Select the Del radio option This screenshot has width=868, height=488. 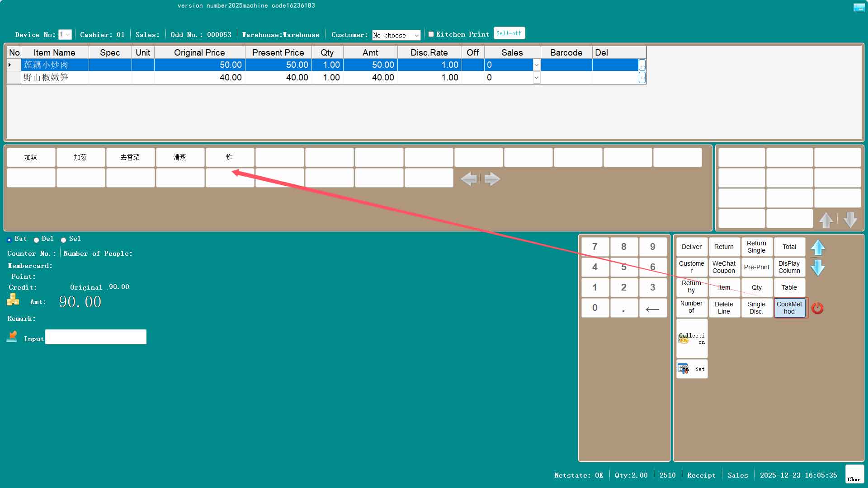tap(37, 240)
